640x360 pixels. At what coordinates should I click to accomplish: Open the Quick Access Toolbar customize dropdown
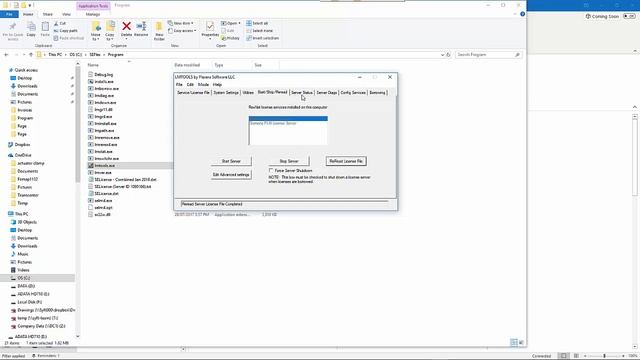point(30,5)
